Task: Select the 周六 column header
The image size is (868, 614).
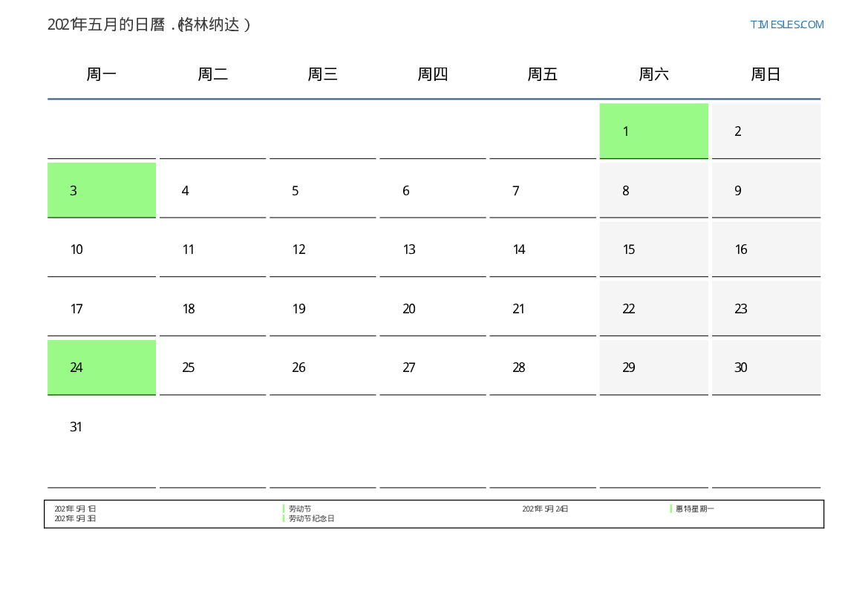Action: [653, 74]
